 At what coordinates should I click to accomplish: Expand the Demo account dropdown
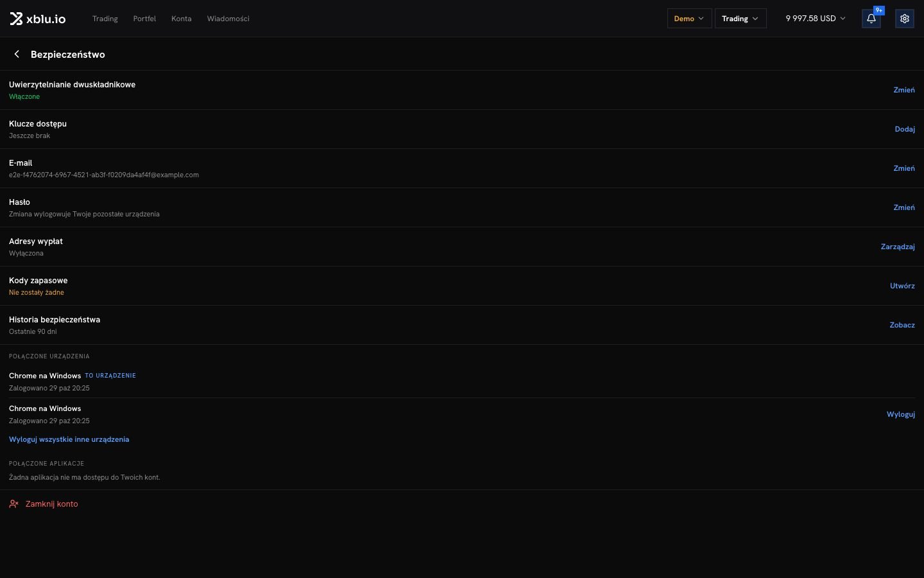point(689,19)
